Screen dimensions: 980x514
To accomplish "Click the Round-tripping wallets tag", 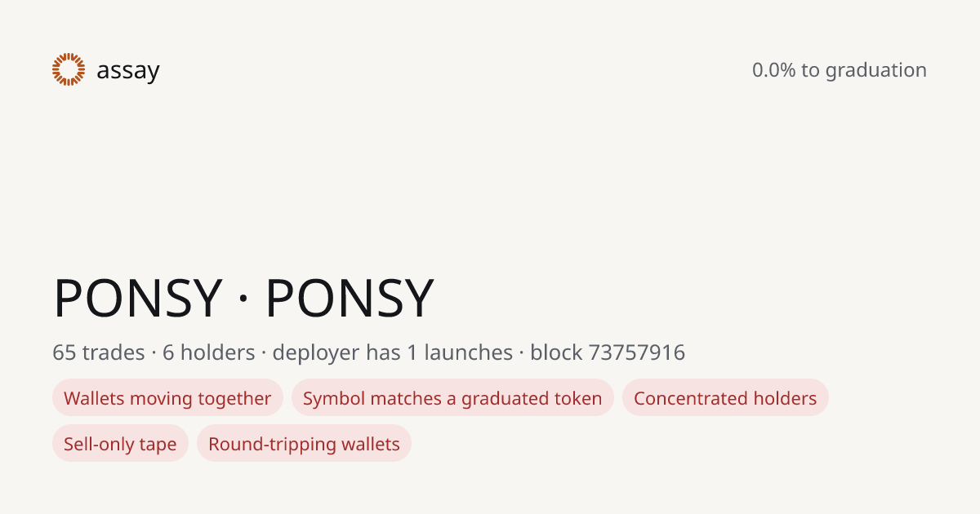I will click(x=304, y=444).
